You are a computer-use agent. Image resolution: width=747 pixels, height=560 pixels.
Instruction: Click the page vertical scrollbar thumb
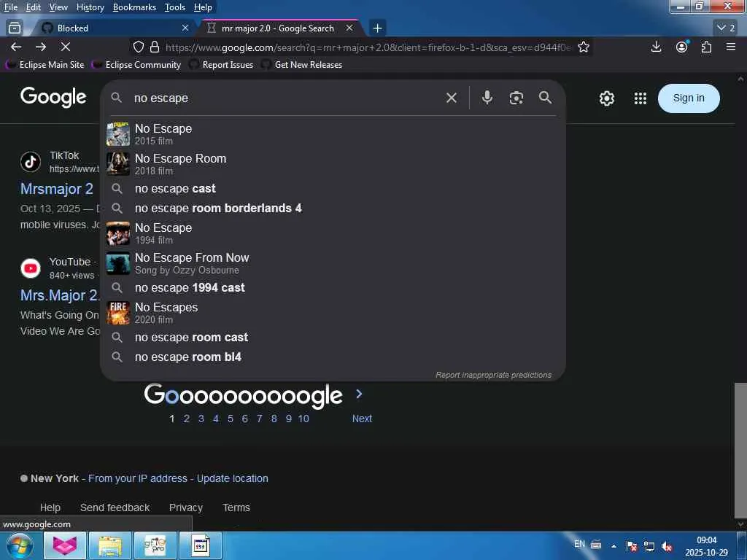click(740, 450)
